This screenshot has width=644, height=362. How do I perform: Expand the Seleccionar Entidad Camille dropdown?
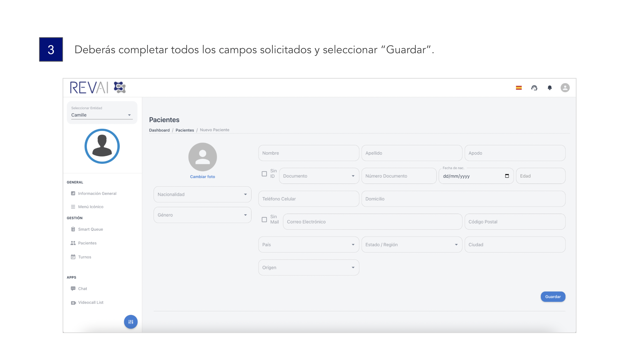(x=102, y=115)
